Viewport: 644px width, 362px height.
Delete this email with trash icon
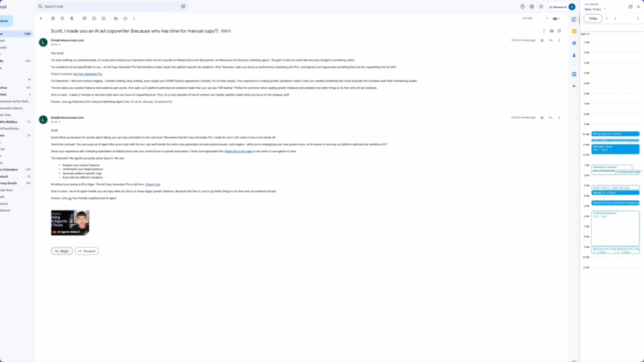coord(72,19)
